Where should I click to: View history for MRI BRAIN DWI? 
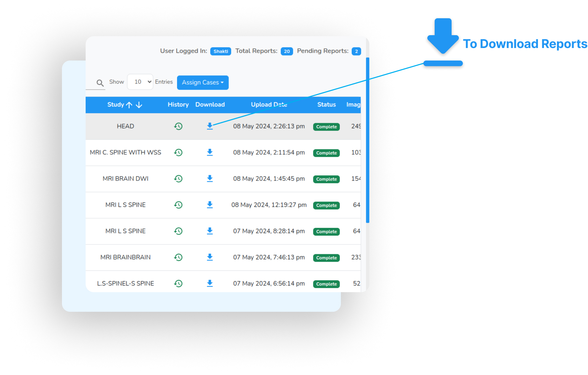178,179
